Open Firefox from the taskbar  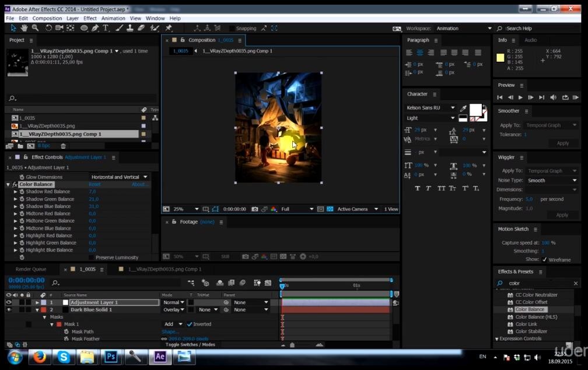point(39,357)
